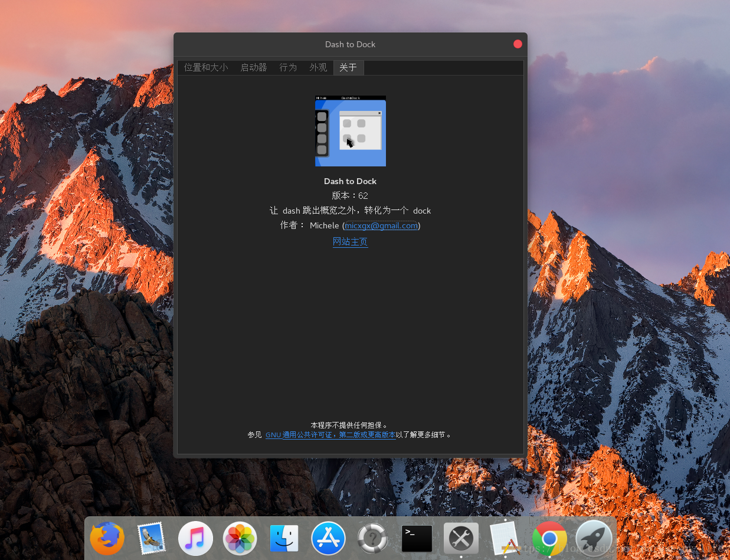
Task: Open the Finder file manager icon
Action: coord(284,539)
